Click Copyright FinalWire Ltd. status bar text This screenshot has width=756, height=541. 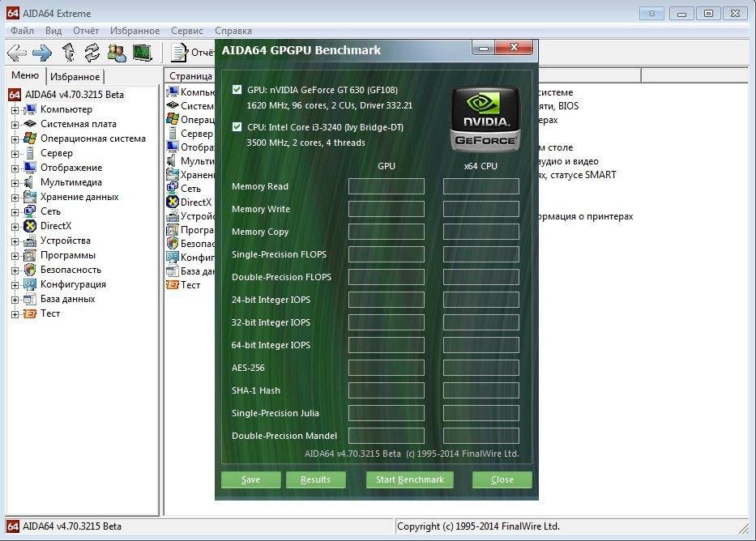tap(478, 526)
